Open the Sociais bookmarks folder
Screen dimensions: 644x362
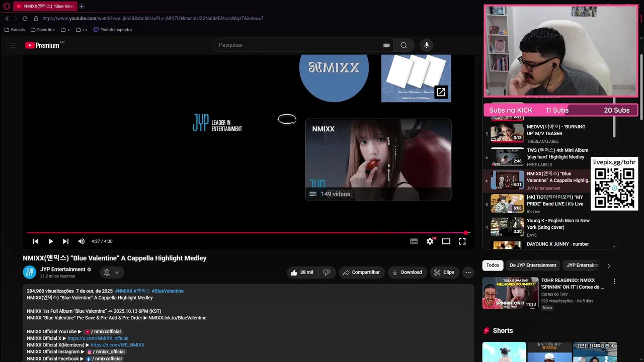click(14, 30)
